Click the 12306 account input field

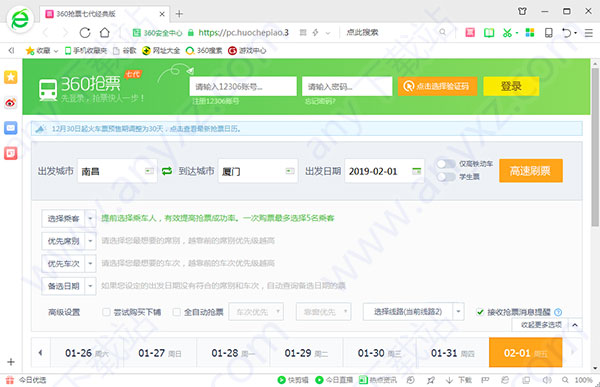point(243,86)
